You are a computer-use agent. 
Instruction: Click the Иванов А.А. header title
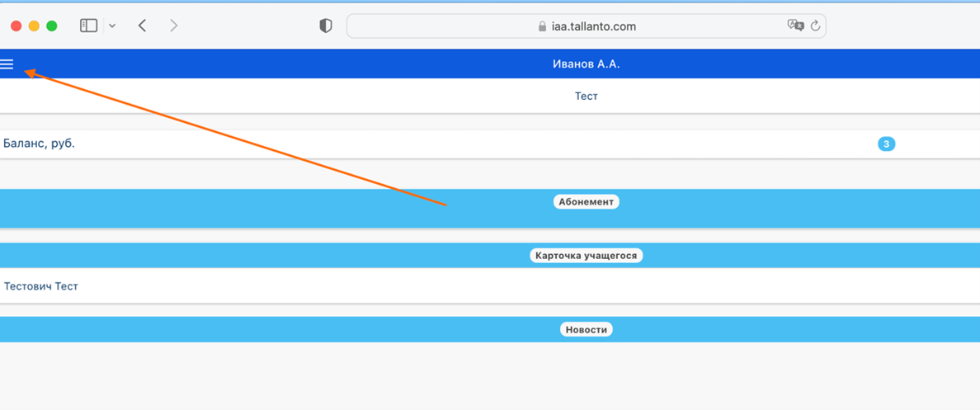coord(586,64)
